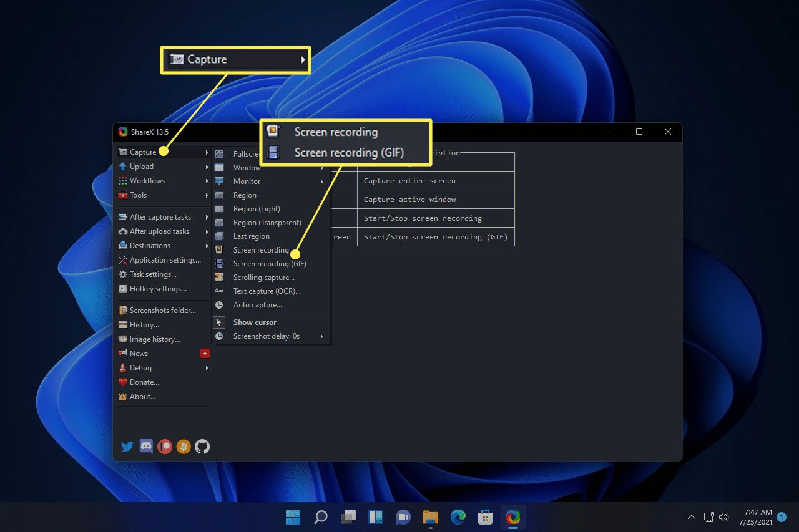Select Screen recording (GIF) menu item
Viewport: 799px width, 532px height.
(270, 264)
